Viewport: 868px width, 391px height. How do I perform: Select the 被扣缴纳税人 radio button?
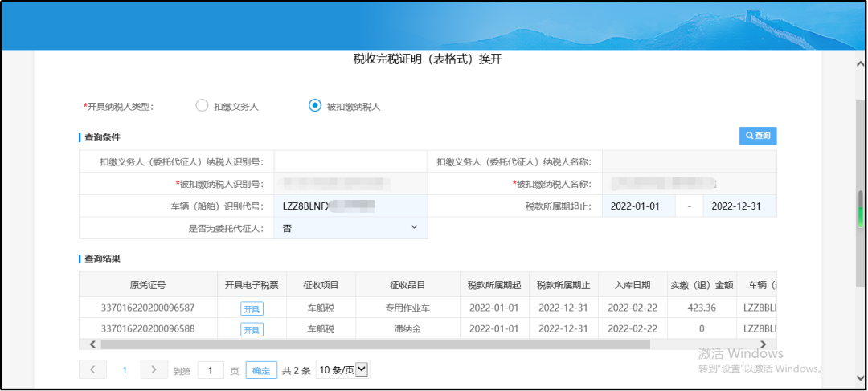coord(315,106)
